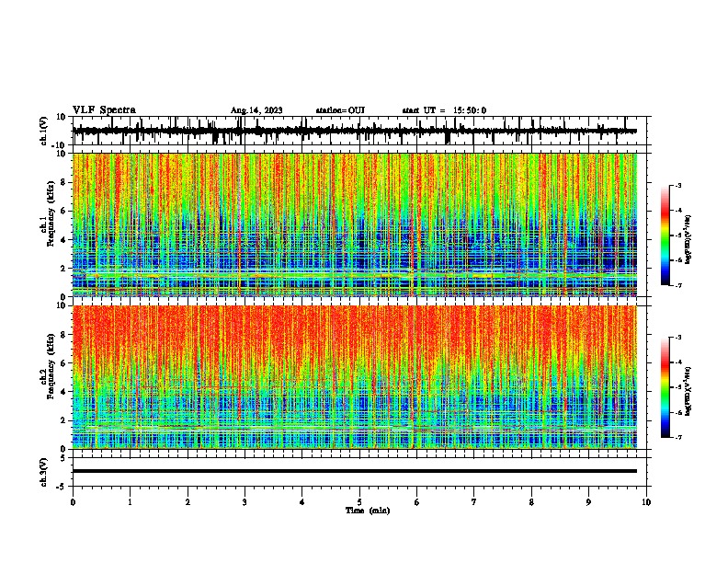Select the date label "Aug.14, 2023"
Image resolution: width=728 pixels, height=563 pixels.
tap(256, 110)
